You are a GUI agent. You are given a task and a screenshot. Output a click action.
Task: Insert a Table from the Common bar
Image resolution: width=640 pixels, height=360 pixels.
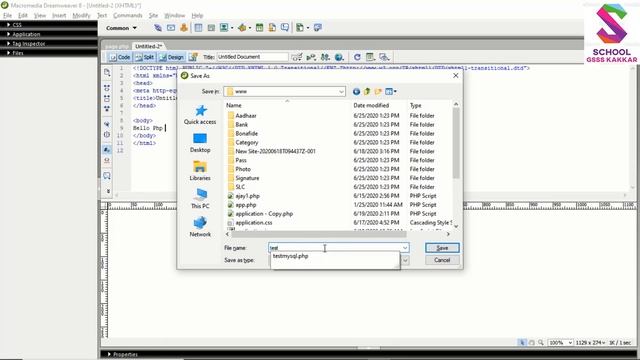point(198,28)
